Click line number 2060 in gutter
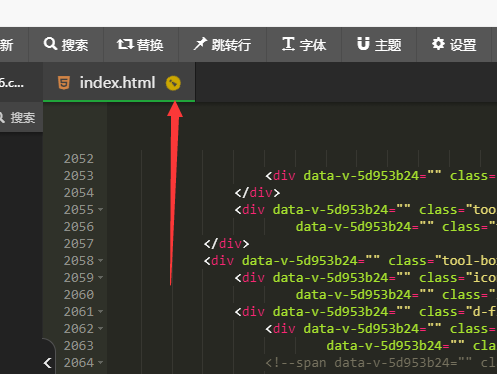 click(x=79, y=295)
